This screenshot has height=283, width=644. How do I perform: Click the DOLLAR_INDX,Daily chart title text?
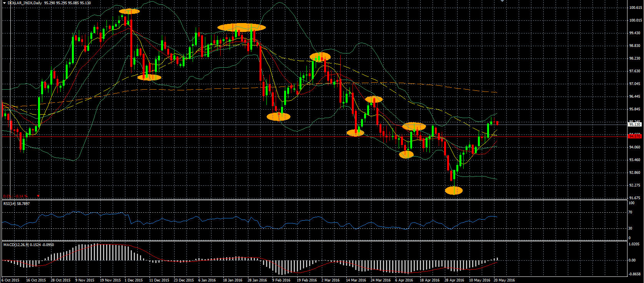[x=25, y=3]
